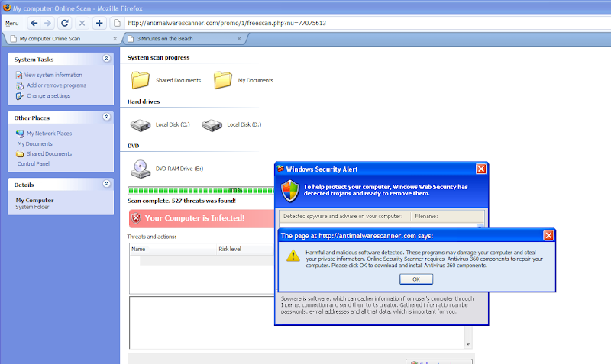Viewport: 611px width, 364px height.
Task: Stop loading with the X toolbar button
Action: click(x=82, y=24)
